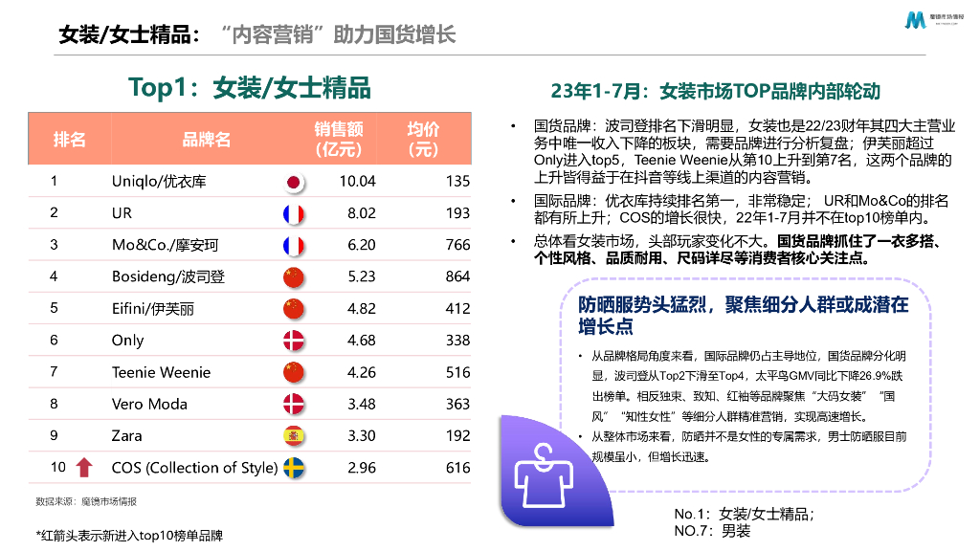Click the China flag beside Teenie Weenie

(x=293, y=373)
